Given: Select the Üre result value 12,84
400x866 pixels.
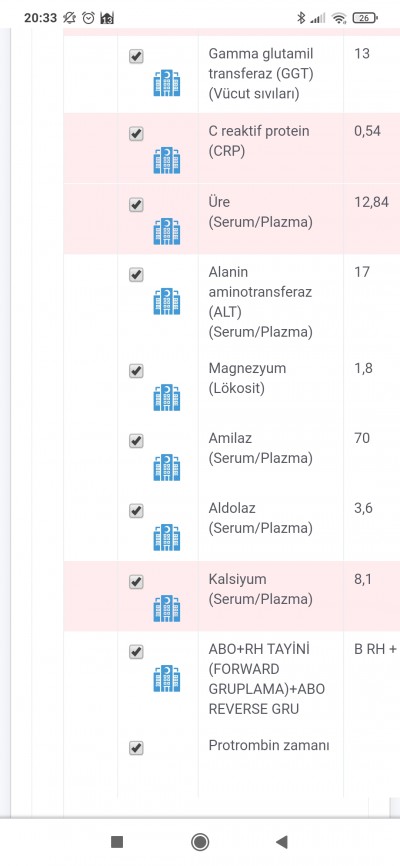Looking at the screenshot, I should tap(371, 202).
